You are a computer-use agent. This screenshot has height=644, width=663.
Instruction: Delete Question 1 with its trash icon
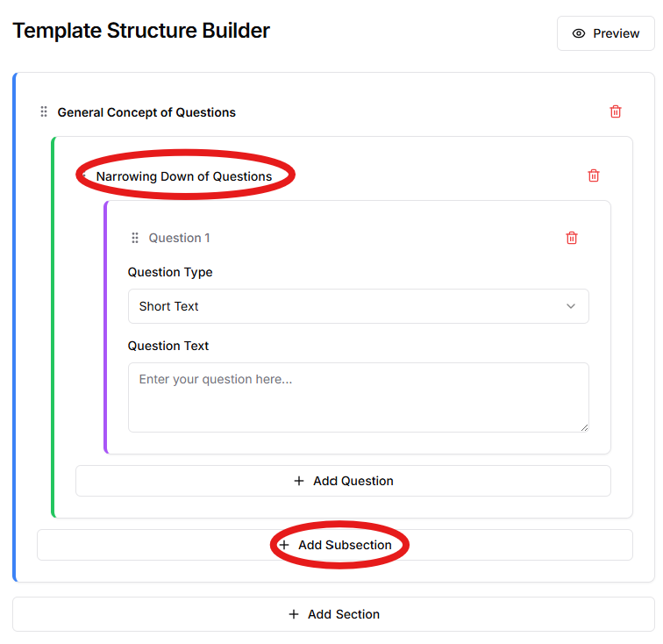tap(572, 238)
